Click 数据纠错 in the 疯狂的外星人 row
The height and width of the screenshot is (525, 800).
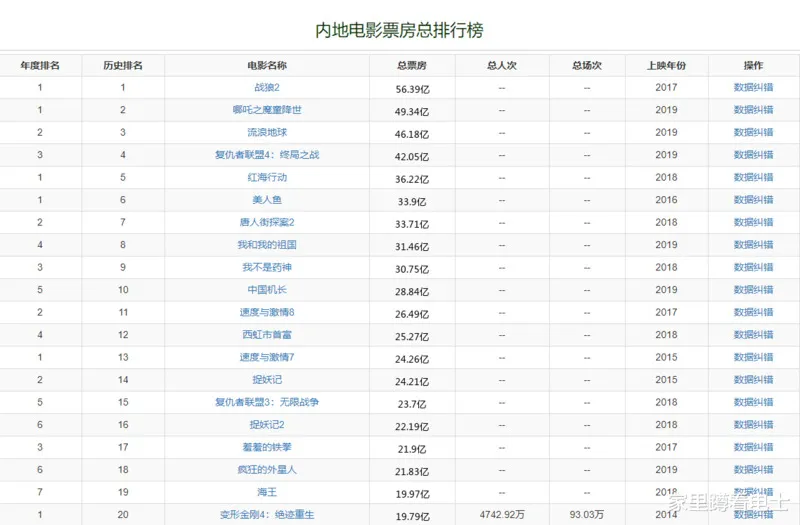pos(753,469)
